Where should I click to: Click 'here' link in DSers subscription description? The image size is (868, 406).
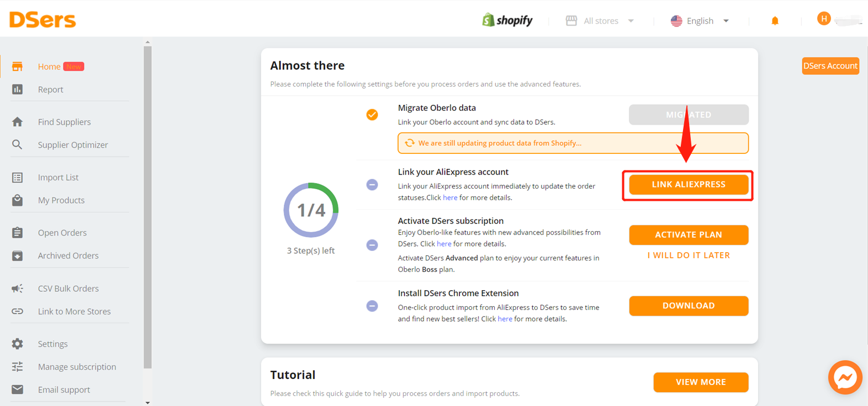click(x=444, y=244)
